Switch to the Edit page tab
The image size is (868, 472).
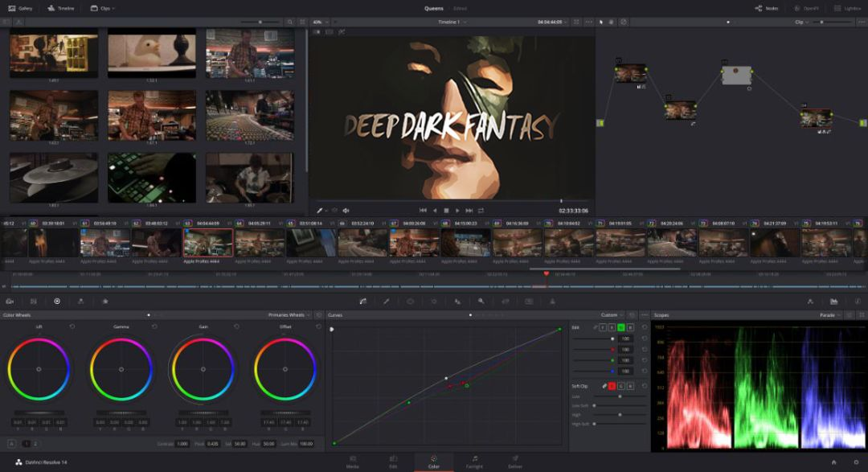393,462
